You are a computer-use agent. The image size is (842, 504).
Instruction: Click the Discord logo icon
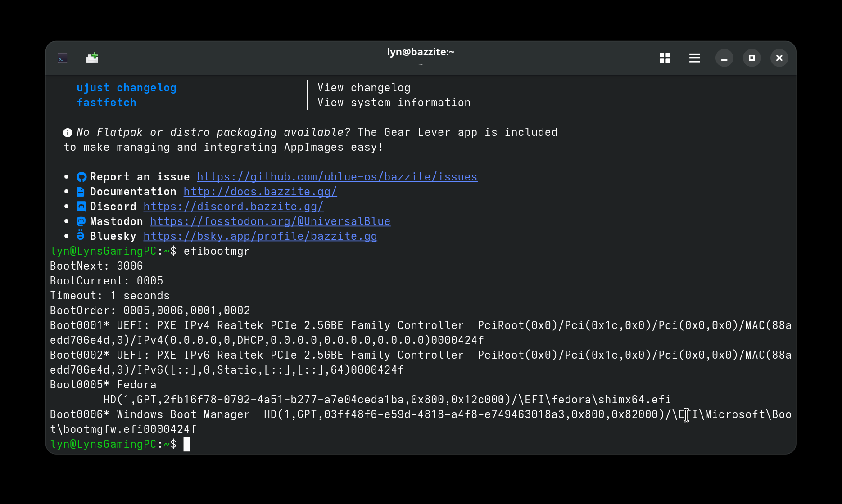[81, 207]
